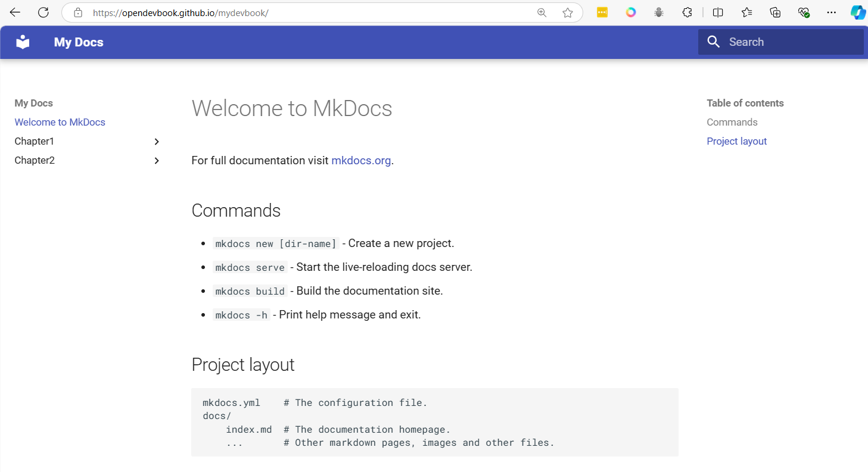Image resolution: width=868 pixels, height=472 pixels.
Task: Open the split screen icon
Action: [x=718, y=12]
